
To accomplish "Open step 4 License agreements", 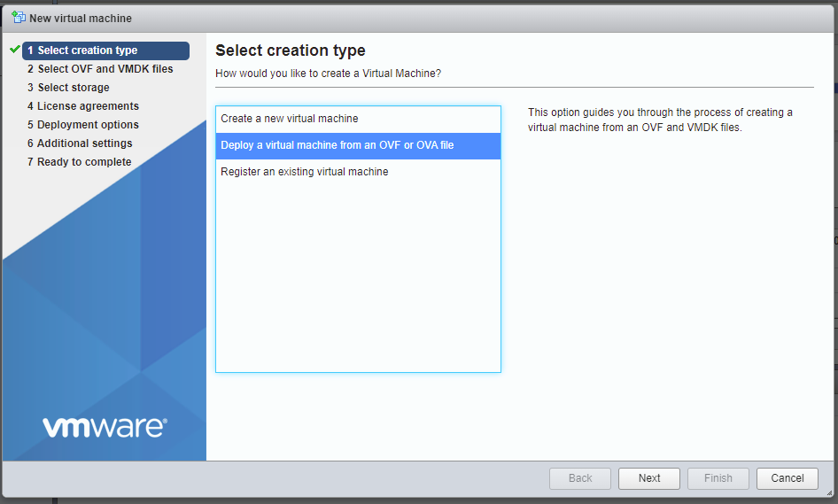I will tap(83, 106).
